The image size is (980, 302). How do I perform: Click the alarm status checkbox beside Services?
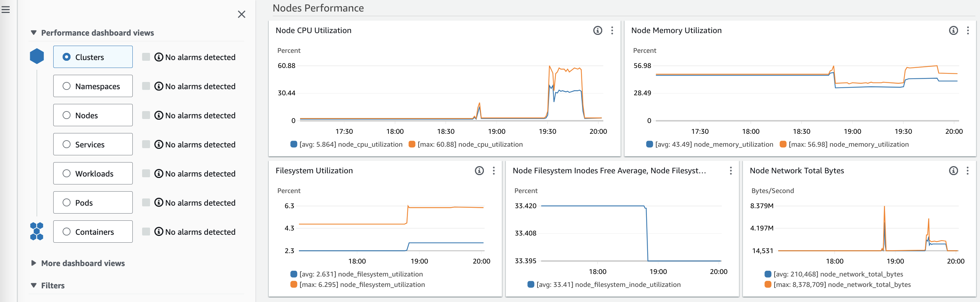pyautogui.click(x=146, y=145)
